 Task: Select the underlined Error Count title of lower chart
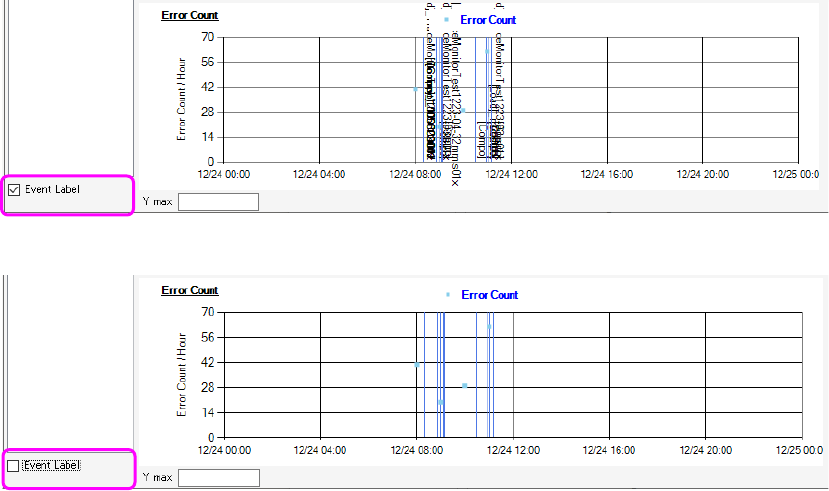pyautogui.click(x=190, y=291)
